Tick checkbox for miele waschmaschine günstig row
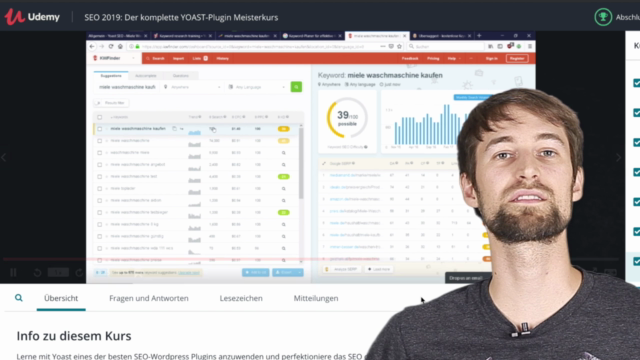Image resolution: width=640 pixels, height=360 pixels. click(x=100, y=236)
